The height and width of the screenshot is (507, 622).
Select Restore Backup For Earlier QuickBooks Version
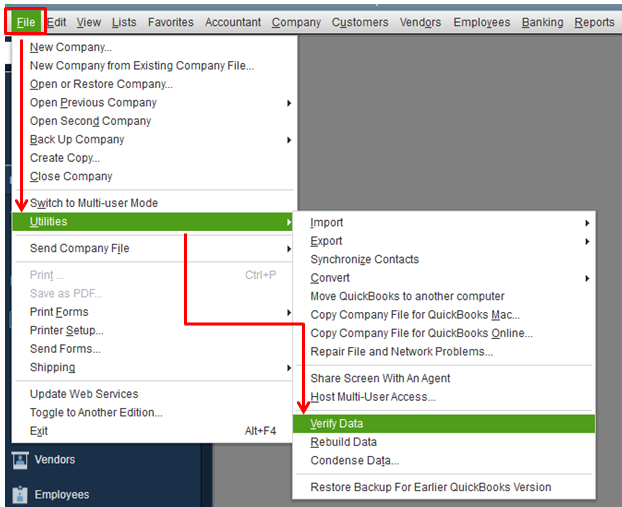click(444, 487)
